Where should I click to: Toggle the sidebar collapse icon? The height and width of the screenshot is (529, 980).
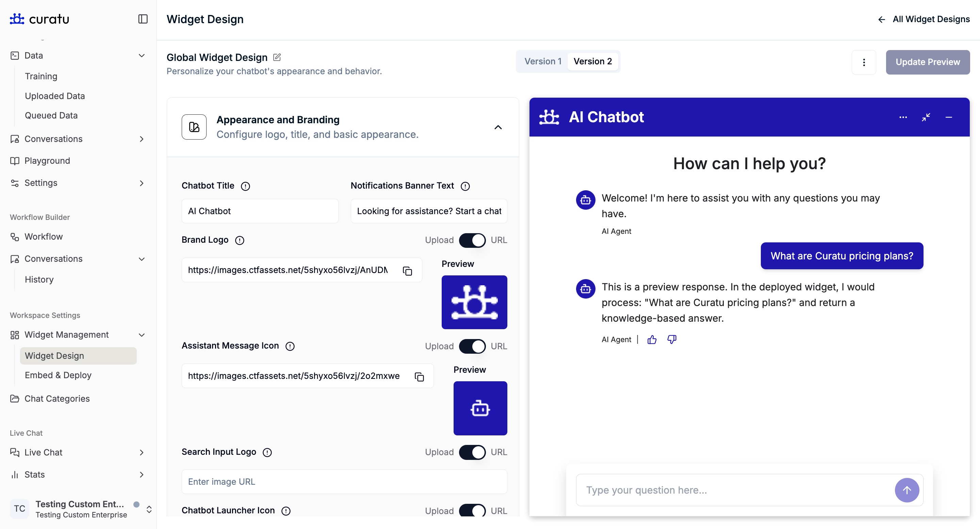[143, 19]
